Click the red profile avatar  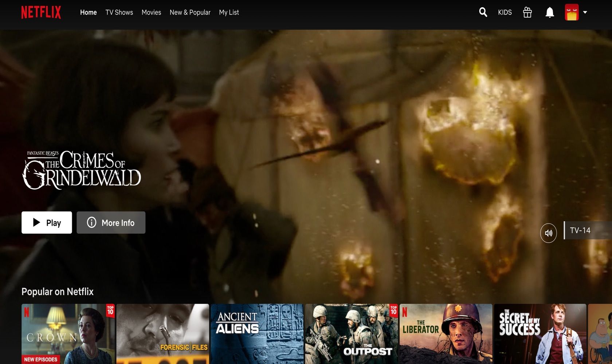click(572, 12)
